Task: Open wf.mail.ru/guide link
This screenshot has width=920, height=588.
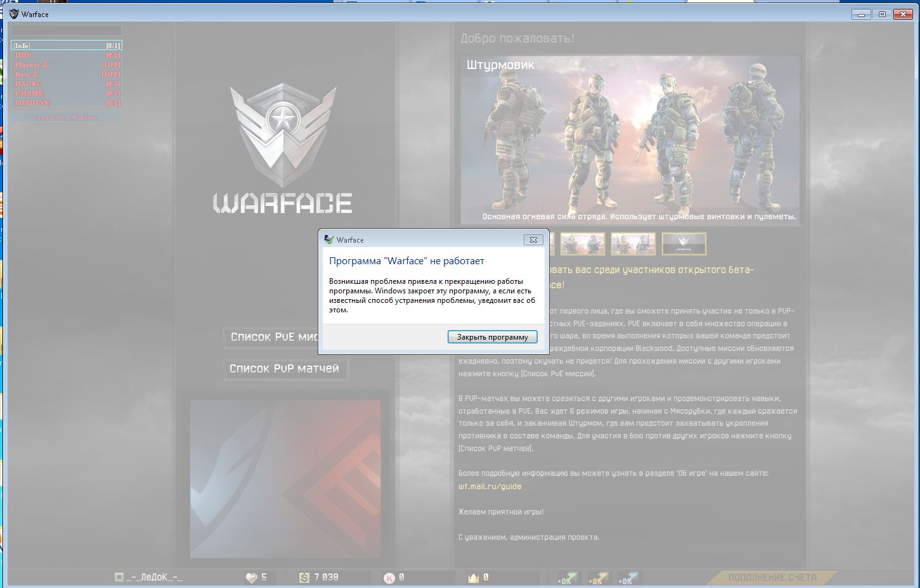Action: 489,487
